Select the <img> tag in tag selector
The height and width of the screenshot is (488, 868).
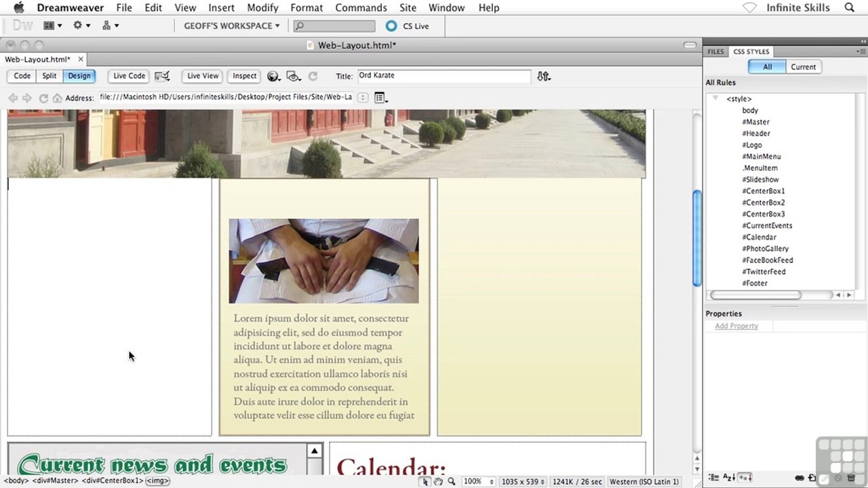157,481
